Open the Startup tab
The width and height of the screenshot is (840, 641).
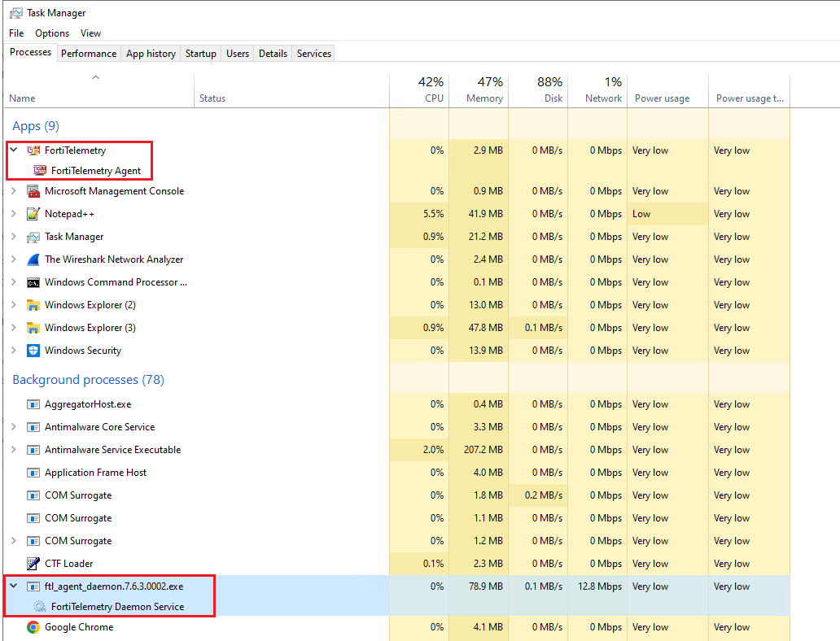(x=200, y=54)
